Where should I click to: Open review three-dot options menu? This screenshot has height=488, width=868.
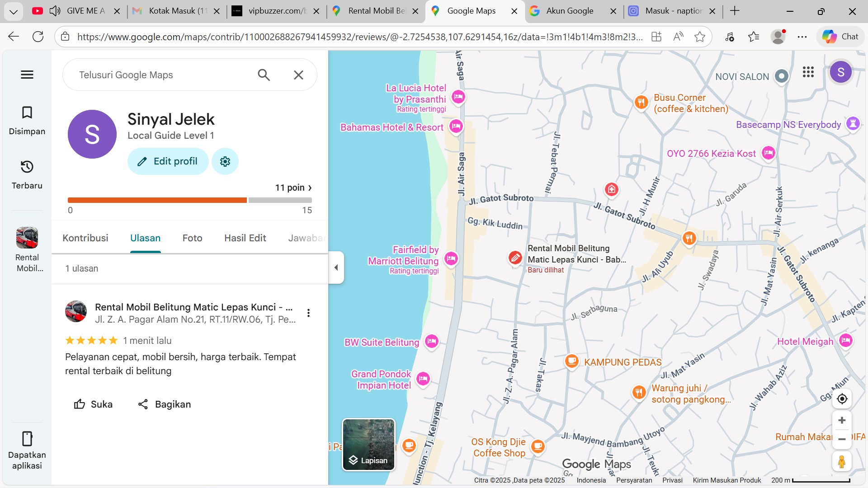[308, 313]
